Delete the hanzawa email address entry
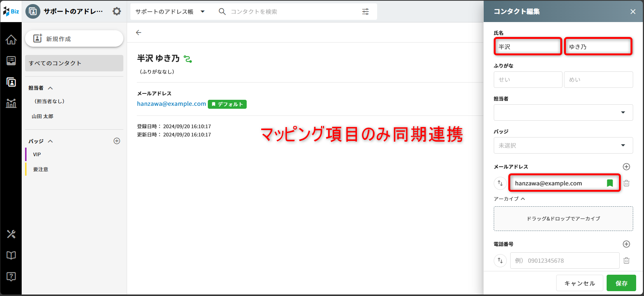Screen dimensions: 644x296 point(626,183)
